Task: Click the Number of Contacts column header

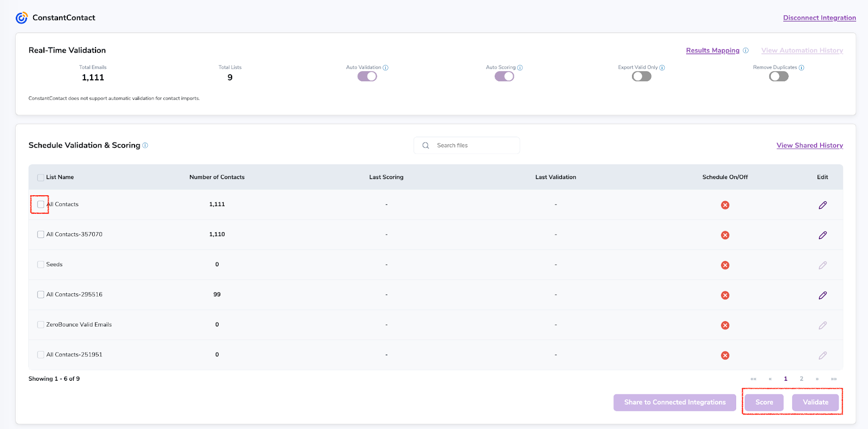Action: click(217, 177)
